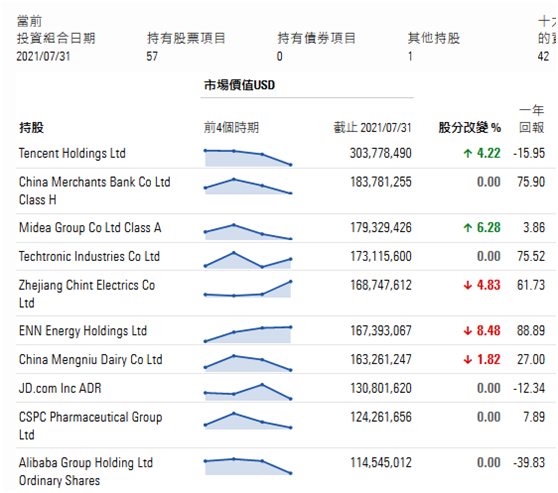Click the 一年回報 column header
This screenshot has height=493, width=558.
coord(532,119)
